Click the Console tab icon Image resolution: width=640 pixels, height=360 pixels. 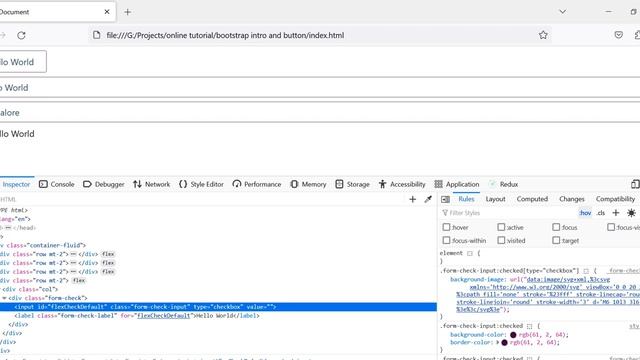(43, 184)
